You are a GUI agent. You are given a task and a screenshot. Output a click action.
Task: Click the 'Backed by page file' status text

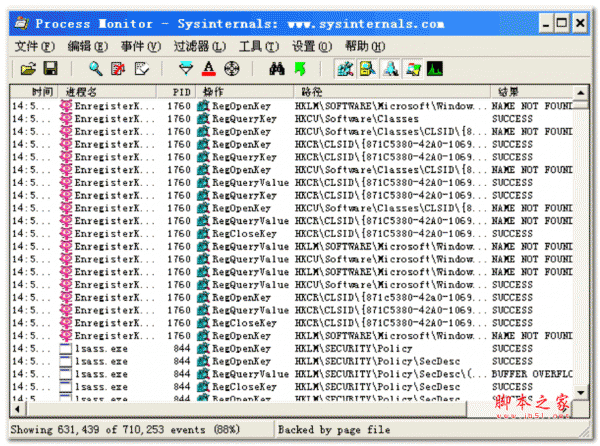pos(334,430)
